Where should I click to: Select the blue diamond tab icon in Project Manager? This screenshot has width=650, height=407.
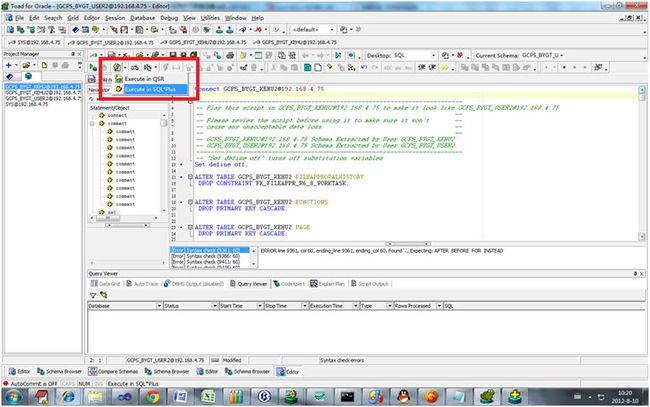point(10,76)
